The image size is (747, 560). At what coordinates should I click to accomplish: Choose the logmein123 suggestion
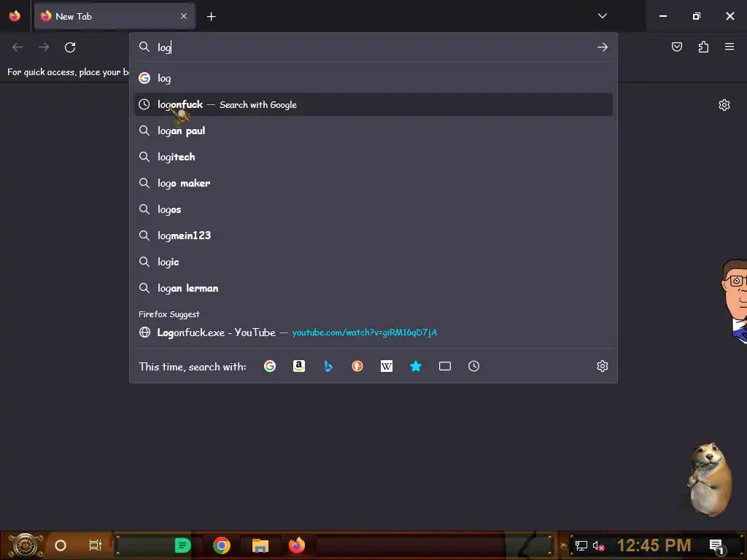373,236
